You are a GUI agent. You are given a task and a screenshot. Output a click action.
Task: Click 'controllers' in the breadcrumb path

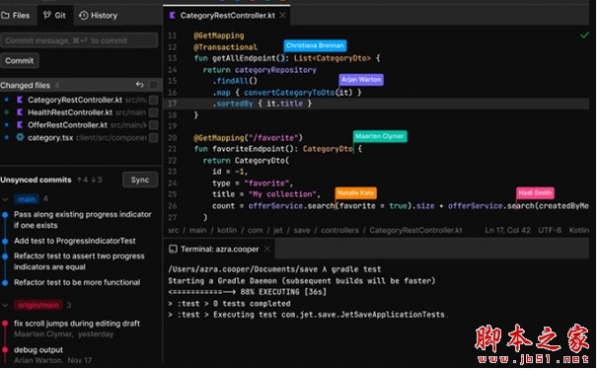339,230
